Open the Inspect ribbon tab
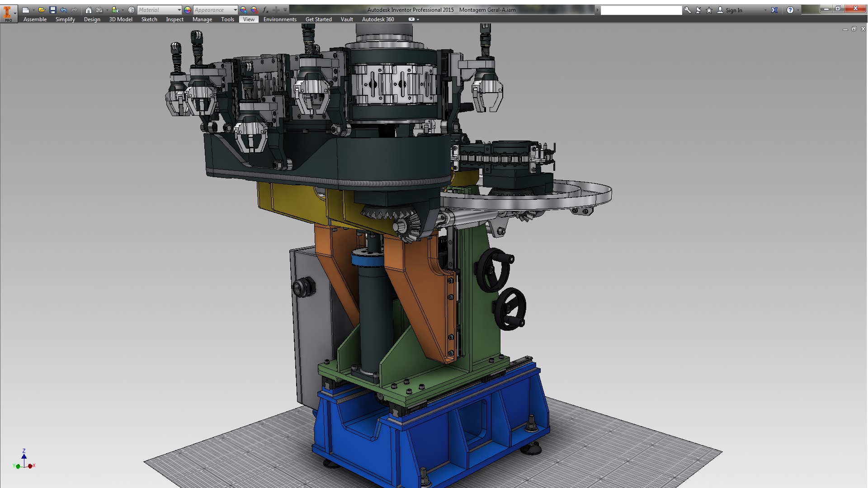The width and height of the screenshot is (868, 488). tap(175, 19)
